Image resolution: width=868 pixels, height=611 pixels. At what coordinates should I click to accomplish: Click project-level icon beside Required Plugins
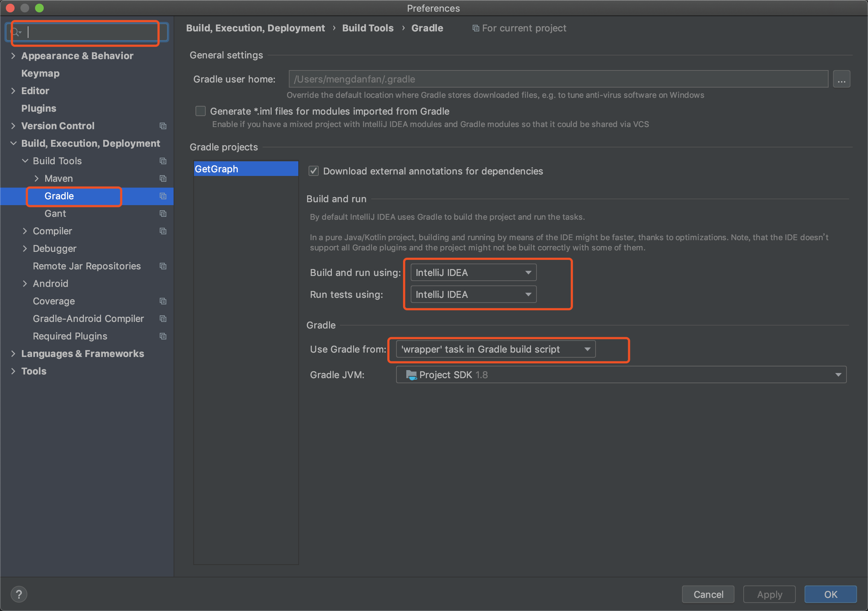[163, 336]
